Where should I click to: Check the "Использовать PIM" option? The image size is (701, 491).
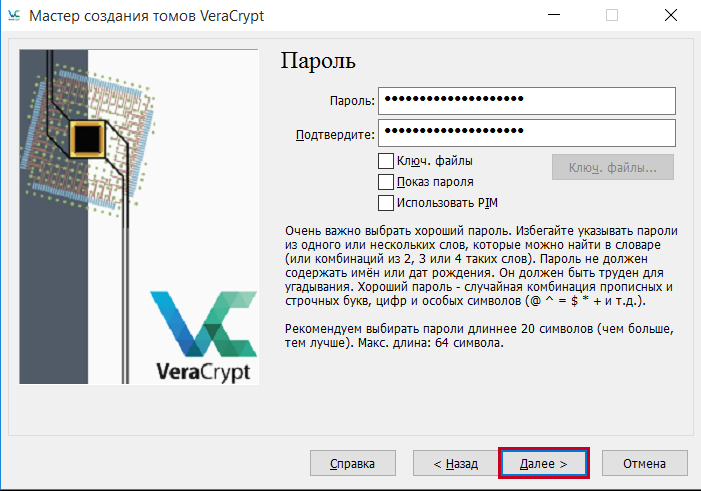pos(386,203)
